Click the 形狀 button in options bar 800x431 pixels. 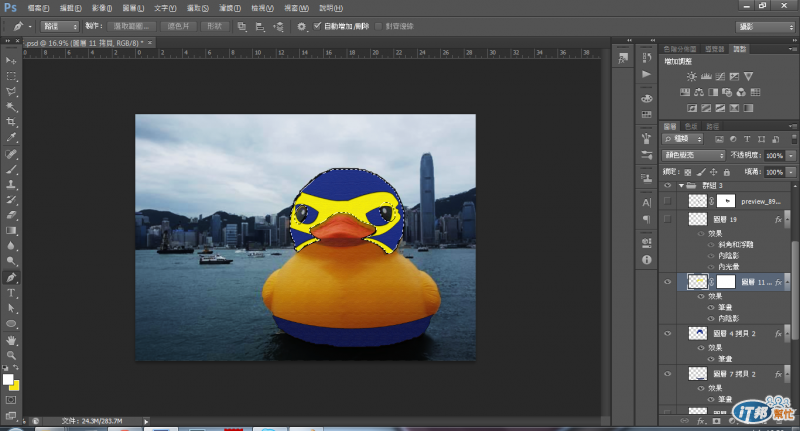[215, 27]
